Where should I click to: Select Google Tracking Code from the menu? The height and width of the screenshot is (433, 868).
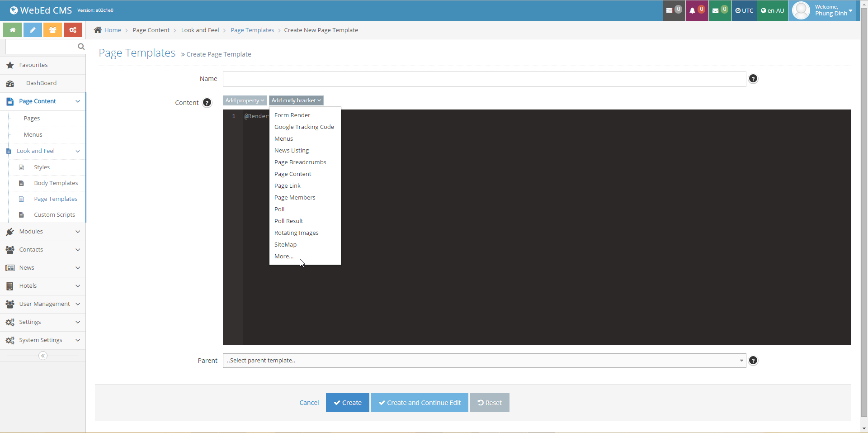click(x=304, y=127)
